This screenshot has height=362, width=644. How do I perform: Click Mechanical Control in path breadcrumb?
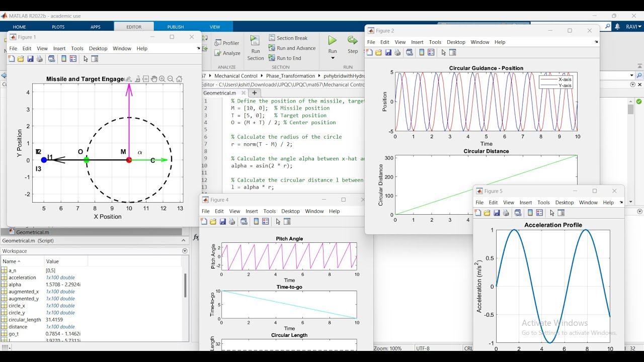coord(236,76)
